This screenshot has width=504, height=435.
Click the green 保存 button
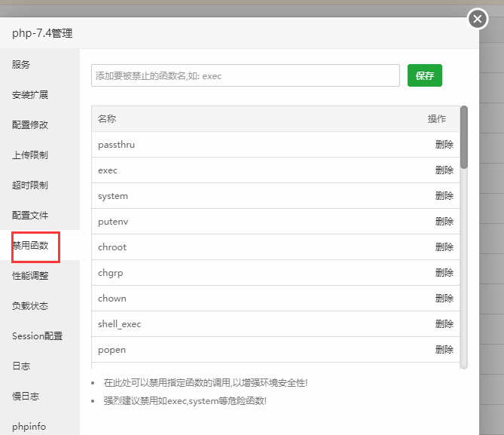click(x=425, y=75)
